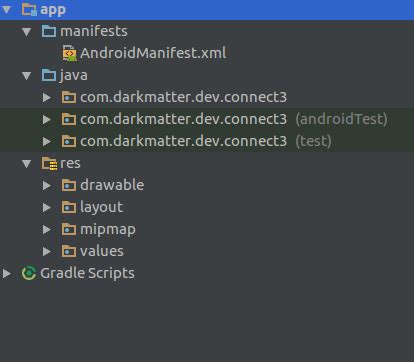This screenshot has width=414, height=362.
Task: Click the mipmap folder icon
Action: (69, 229)
